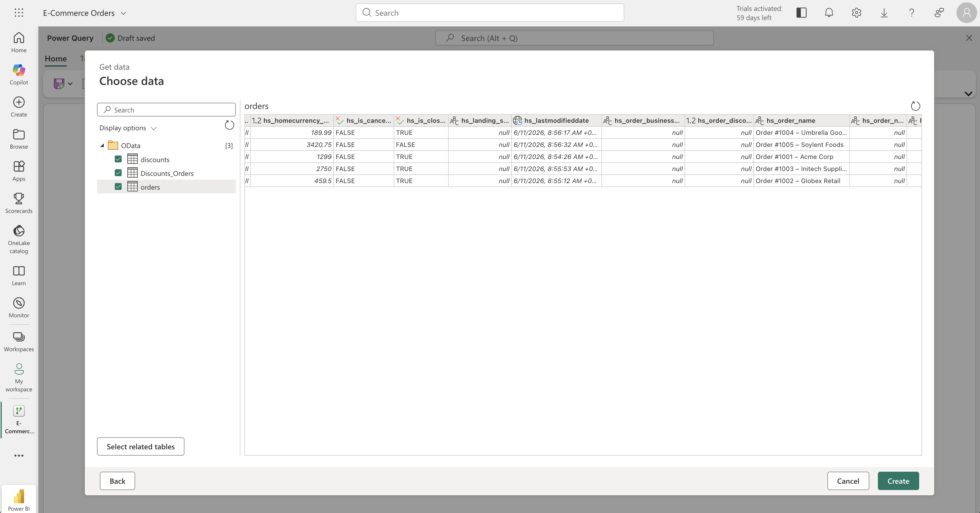Viewport: 980px width, 513px height.
Task: Uncheck the orders table checkbox
Action: coord(118,186)
